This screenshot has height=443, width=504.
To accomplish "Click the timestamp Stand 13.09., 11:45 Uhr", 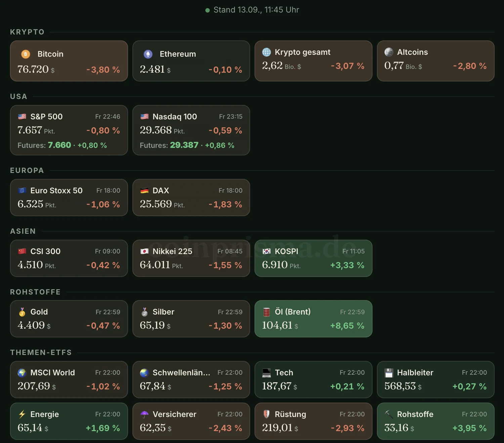I will (x=256, y=10).
